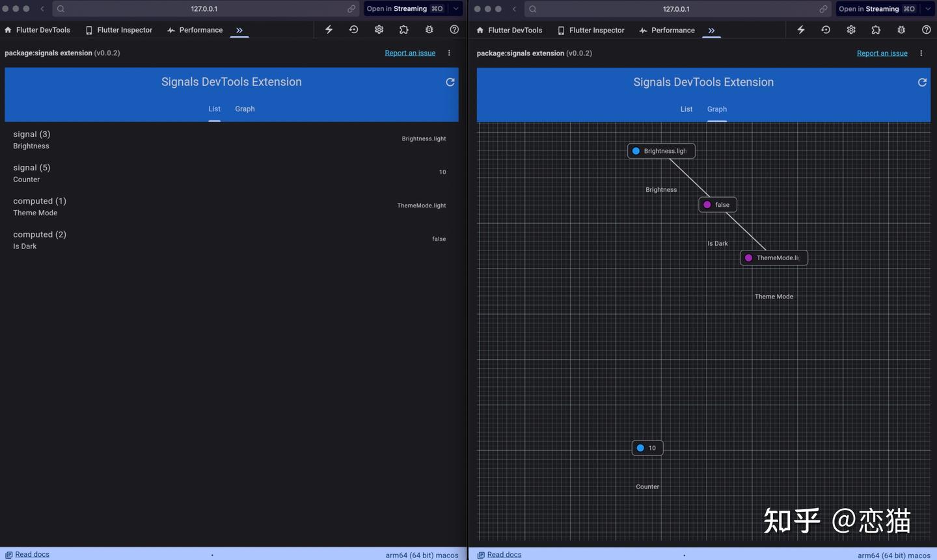Expand more tabs chevron in right window

pyautogui.click(x=711, y=31)
